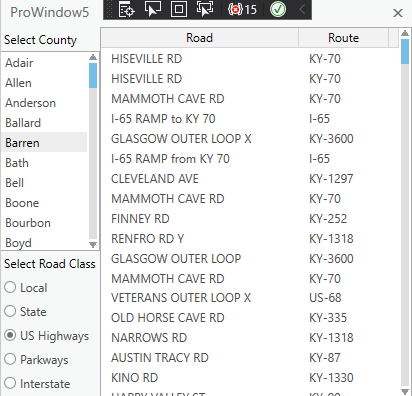Click OLD HORSE CAVE RD entry
Image resolution: width=412 pixels, height=396 pixels.
[x=168, y=318]
